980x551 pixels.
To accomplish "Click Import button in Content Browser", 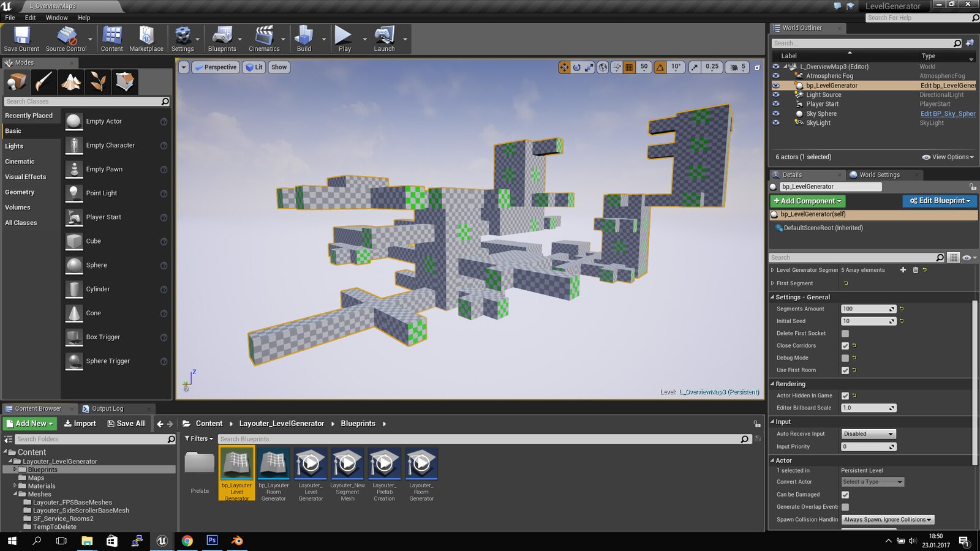I will [80, 424].
